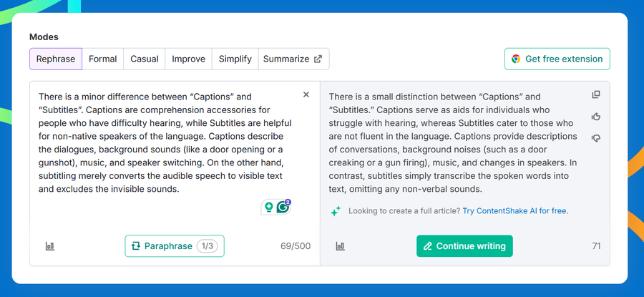Click the thumbs down feedback icon
The width and height of the screenshot is (644, 297).
pos(596,138)
